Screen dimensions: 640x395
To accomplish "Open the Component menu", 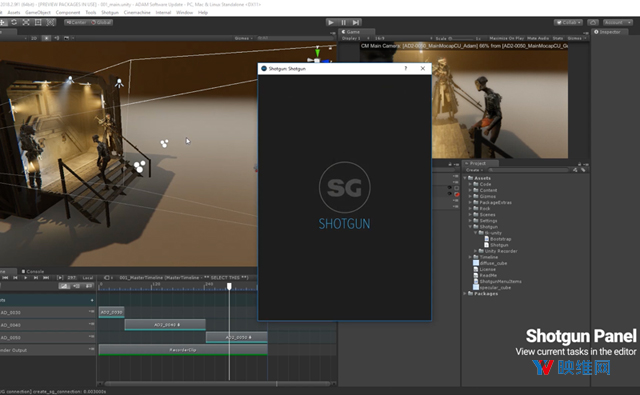I will coord(68,12).
